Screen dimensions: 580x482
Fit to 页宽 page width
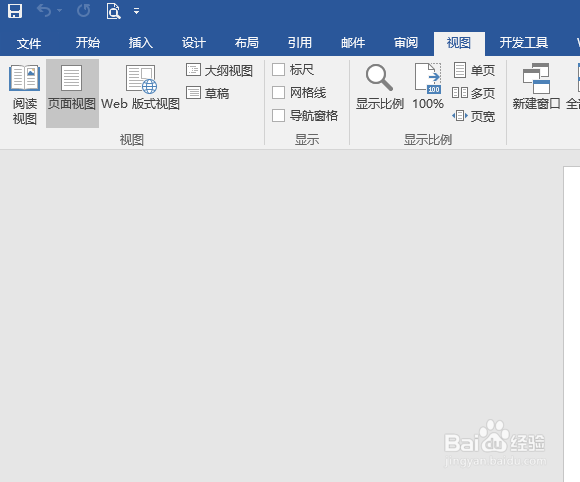(474, 116)
